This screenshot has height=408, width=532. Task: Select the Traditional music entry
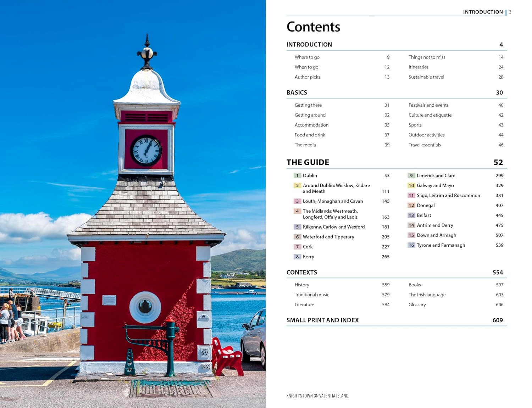coord(312,295)
